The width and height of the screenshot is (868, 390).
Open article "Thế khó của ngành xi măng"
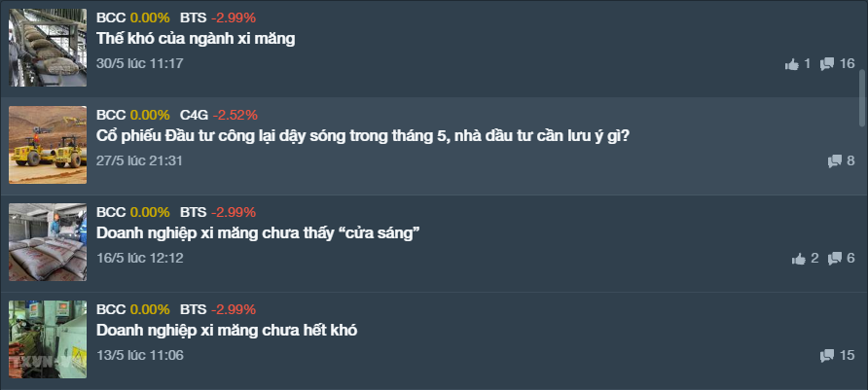pyautogui.click(x=196, y=39)
